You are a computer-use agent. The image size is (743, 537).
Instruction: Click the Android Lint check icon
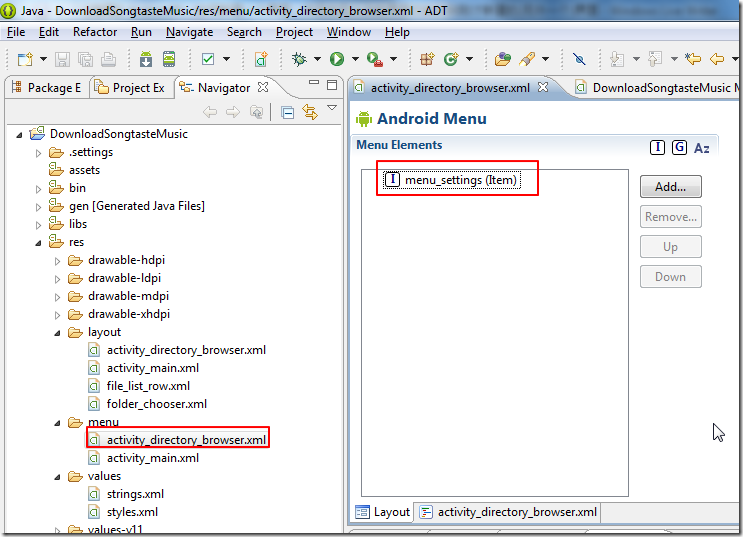click(208, 59)
